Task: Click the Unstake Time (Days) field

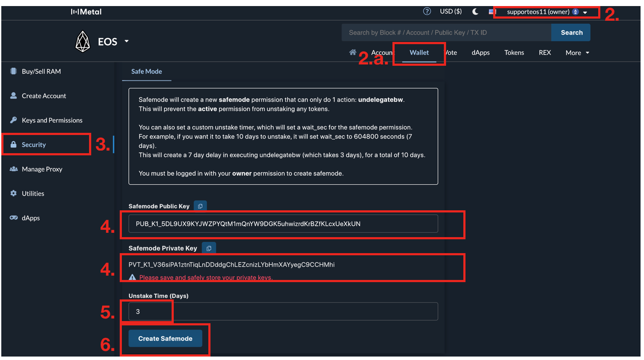Action: click(283, 312)
